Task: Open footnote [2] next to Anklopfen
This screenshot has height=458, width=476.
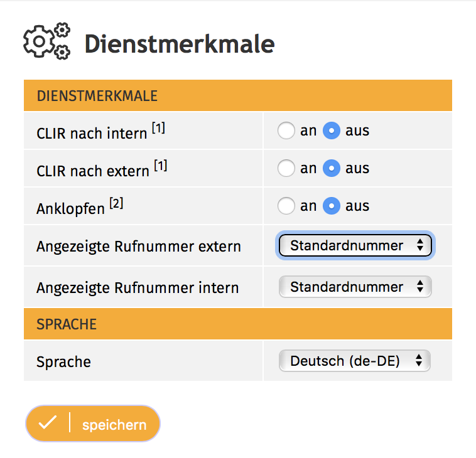Action: (x=116, y=204)
